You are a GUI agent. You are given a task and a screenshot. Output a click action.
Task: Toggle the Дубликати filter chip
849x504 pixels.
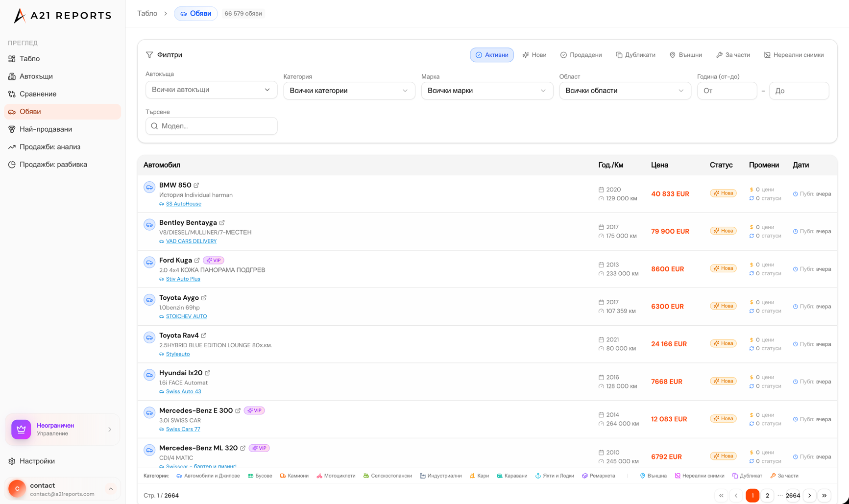tap(635, 55)
